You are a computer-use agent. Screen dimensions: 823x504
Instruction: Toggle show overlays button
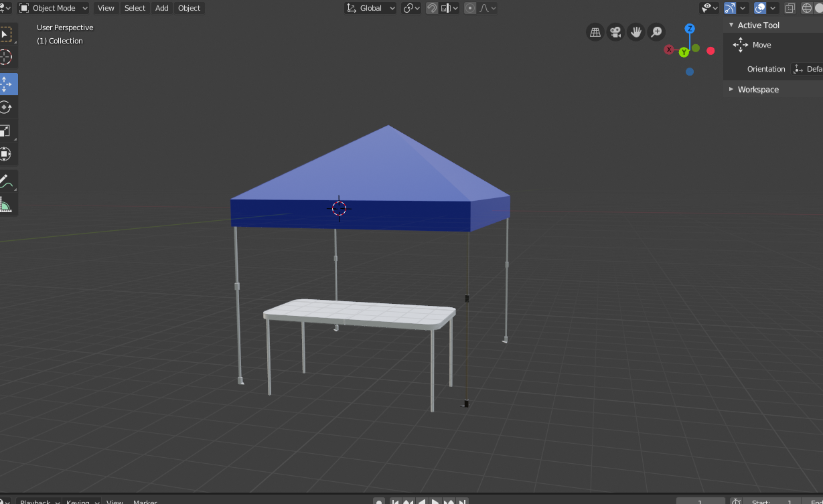(760, 8)
